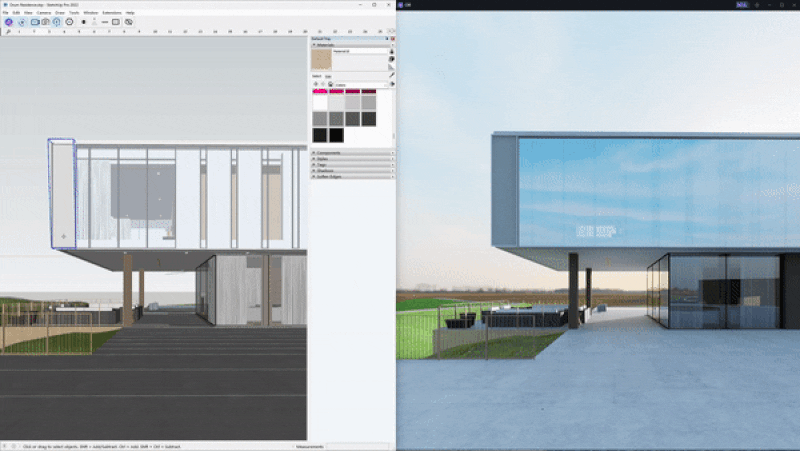Click the create material icon
Viewport: 800px width, 451px height.
[x=392, y=59]
